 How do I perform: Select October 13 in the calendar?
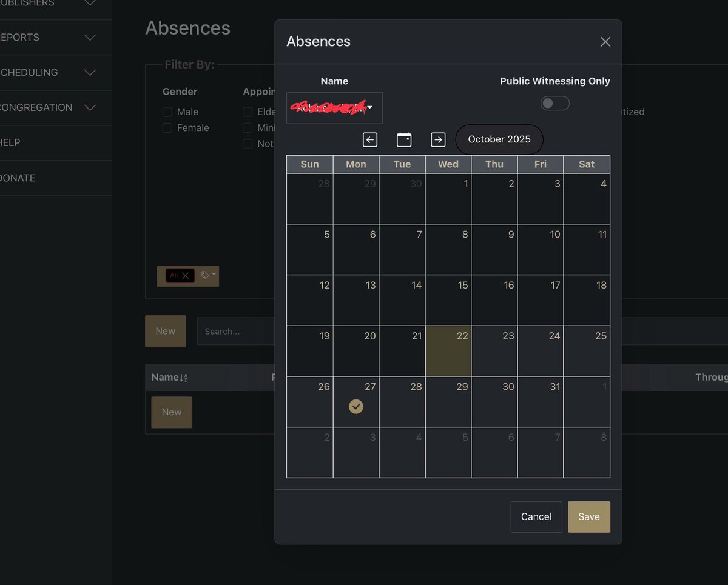[x=356, y=300]
